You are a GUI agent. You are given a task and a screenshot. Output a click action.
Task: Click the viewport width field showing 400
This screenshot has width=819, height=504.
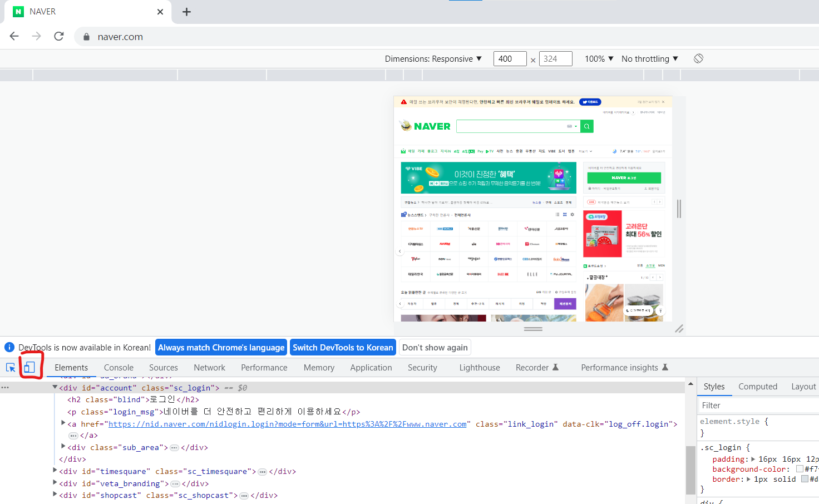[x=510, y=58]
